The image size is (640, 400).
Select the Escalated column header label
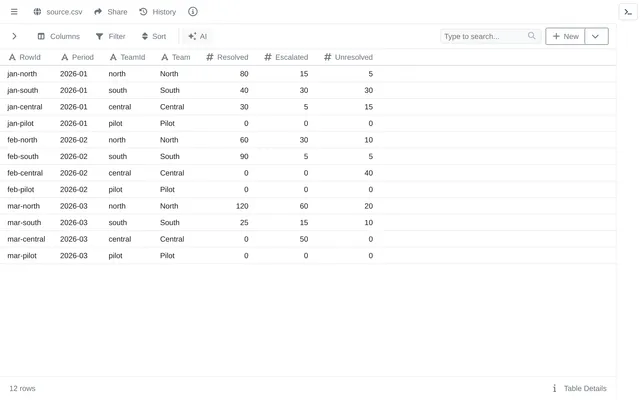click(x=291, y=57)
